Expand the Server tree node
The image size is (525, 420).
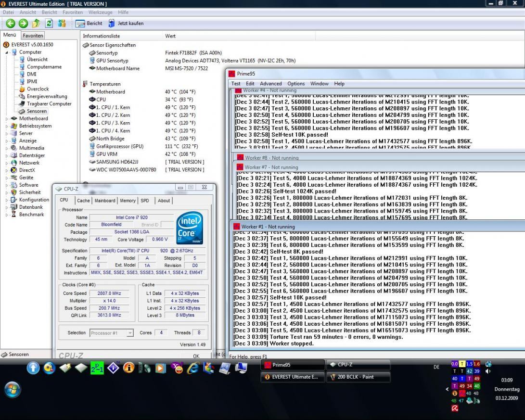click(7, 134)
